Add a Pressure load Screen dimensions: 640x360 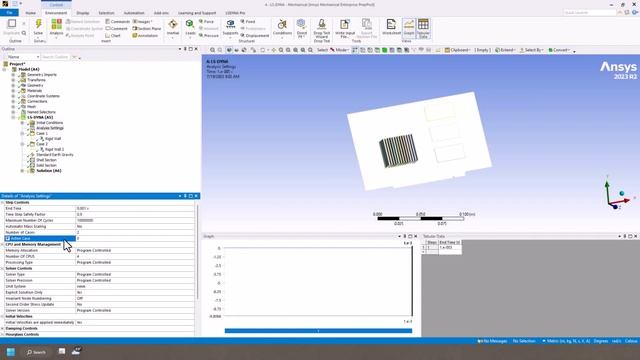pos(209,36)
